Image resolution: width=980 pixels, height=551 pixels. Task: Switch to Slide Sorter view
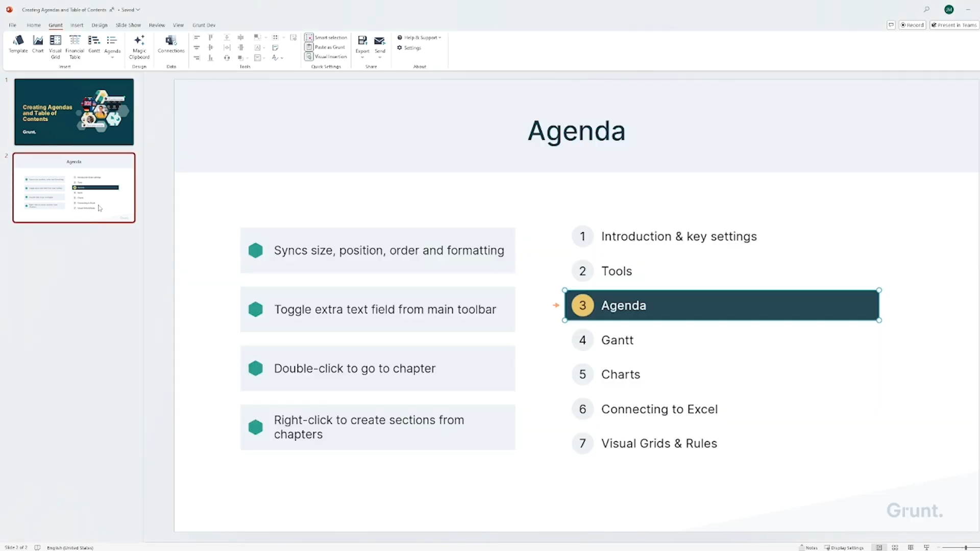pyautogui.click(x=895, y=547)
